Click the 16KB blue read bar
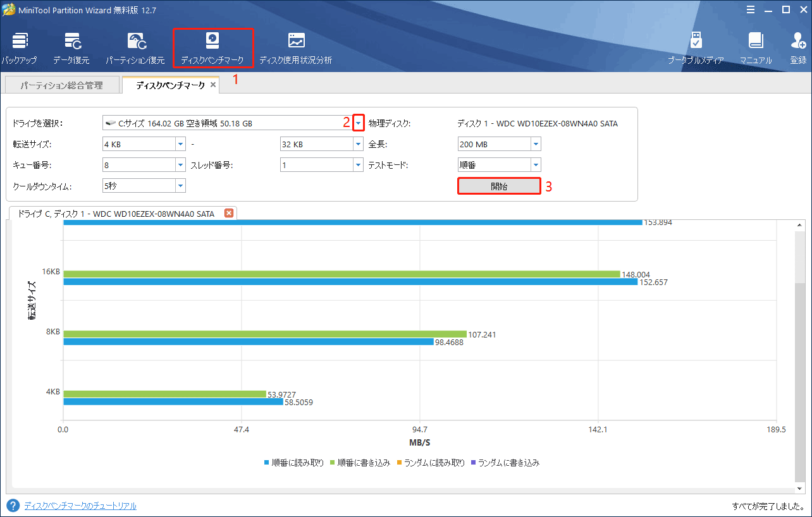 [x=350, y=282]
